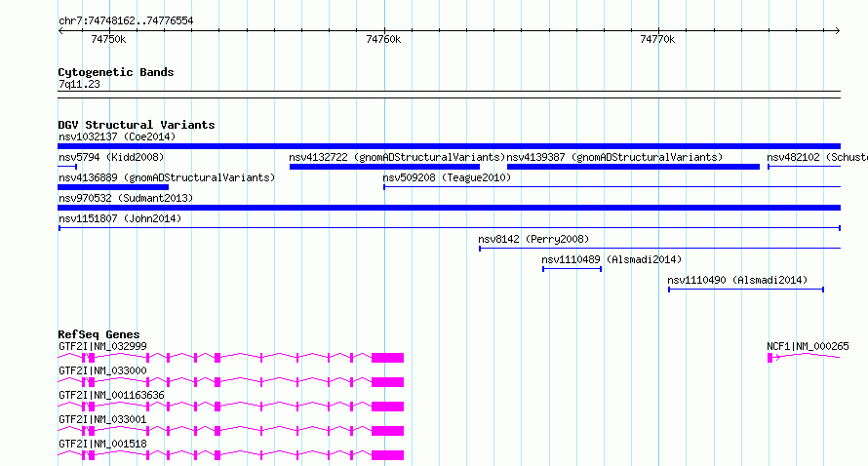Click the nsv970532 (Sudmant2013) text label
The height and width of the screenshot is (466, 868).
click(126, 198)
